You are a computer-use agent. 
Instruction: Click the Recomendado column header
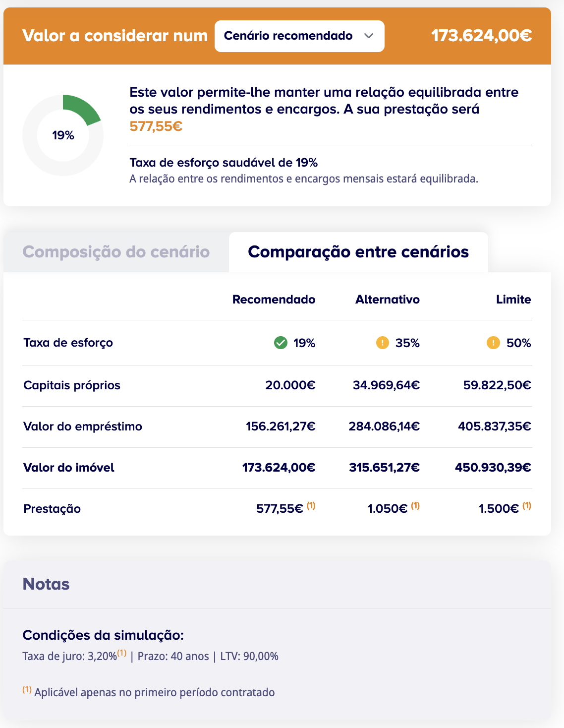click(x=274, y=300)
